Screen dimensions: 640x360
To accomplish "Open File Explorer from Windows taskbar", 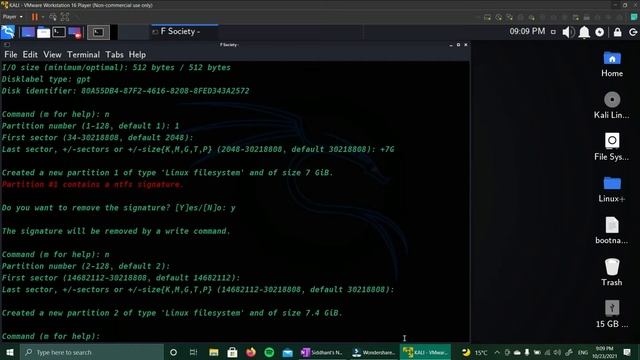I will [213, 352].
